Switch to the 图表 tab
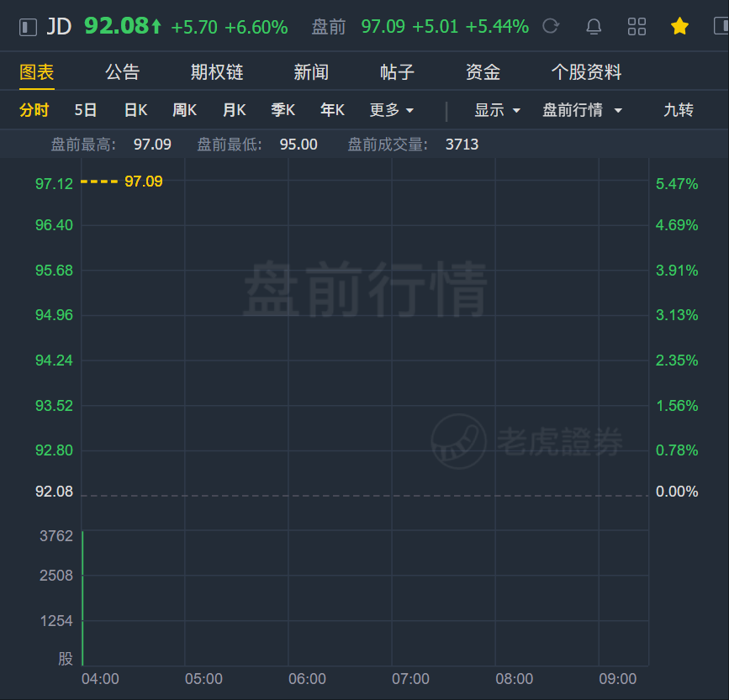This screenshot has width=729, height=700. [x=37, y=72]
